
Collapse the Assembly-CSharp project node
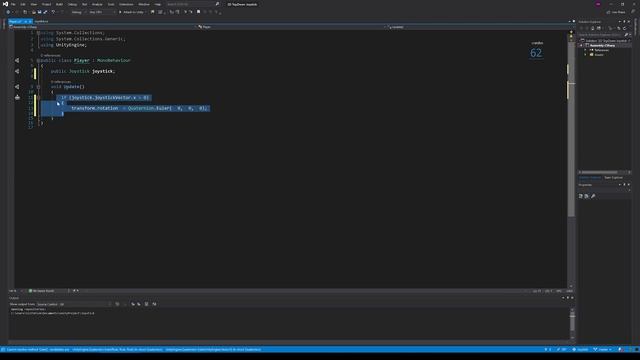(581, 45)
